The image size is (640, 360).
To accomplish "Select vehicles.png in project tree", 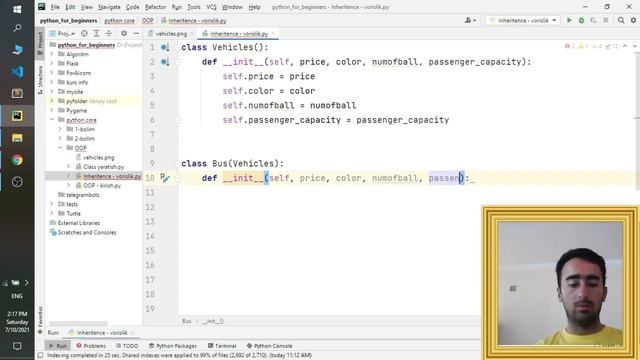I will [98, 157].
